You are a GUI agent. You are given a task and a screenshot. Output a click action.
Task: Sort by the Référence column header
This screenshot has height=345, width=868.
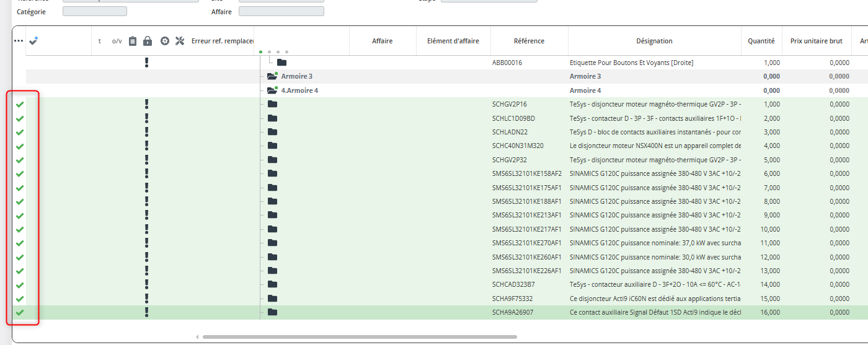click(529, 41)
